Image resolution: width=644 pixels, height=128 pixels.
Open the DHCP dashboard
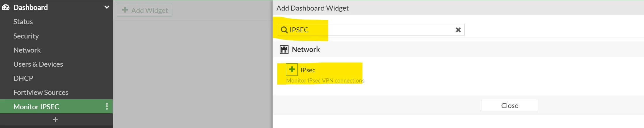(x=23, y=78)
